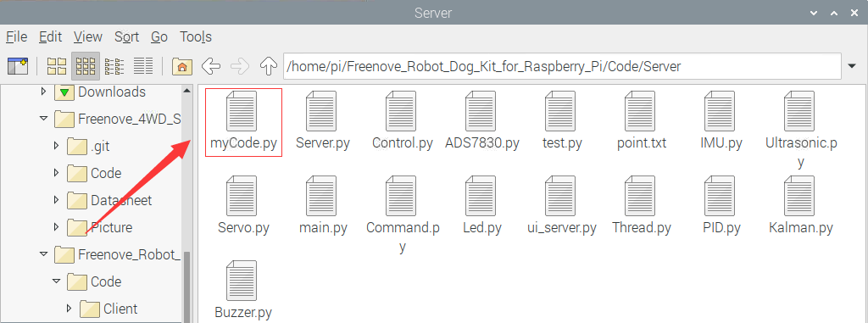The image size is (868, 323).
Task: Expand the Client folder node
Action: (x=69, y=308)
